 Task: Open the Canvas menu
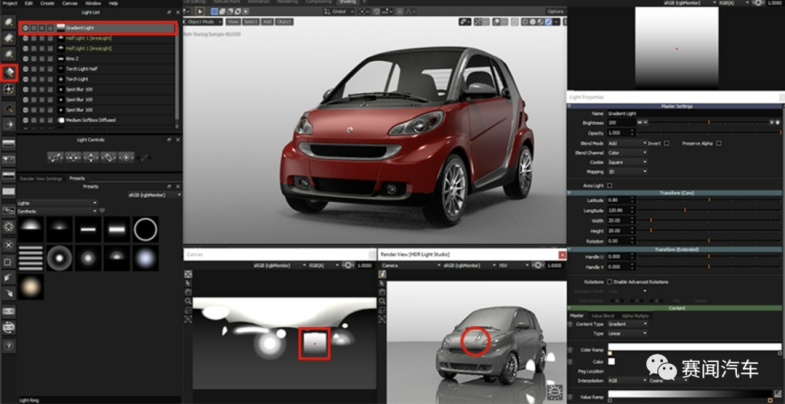[70, 4]
